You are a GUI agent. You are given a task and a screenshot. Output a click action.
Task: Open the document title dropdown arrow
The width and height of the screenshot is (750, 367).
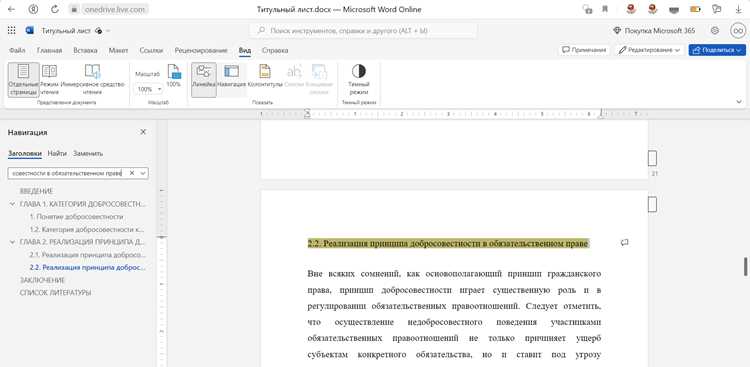pyautogui.click(x=108, y=31)
